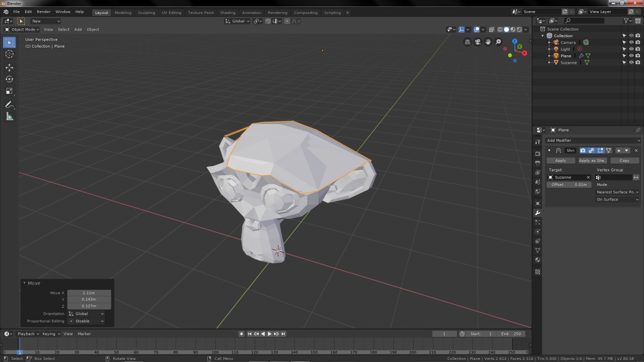644x362 pixels.
Task: Switch to the Sculpting workspace tab
Action: coord(146,13)
